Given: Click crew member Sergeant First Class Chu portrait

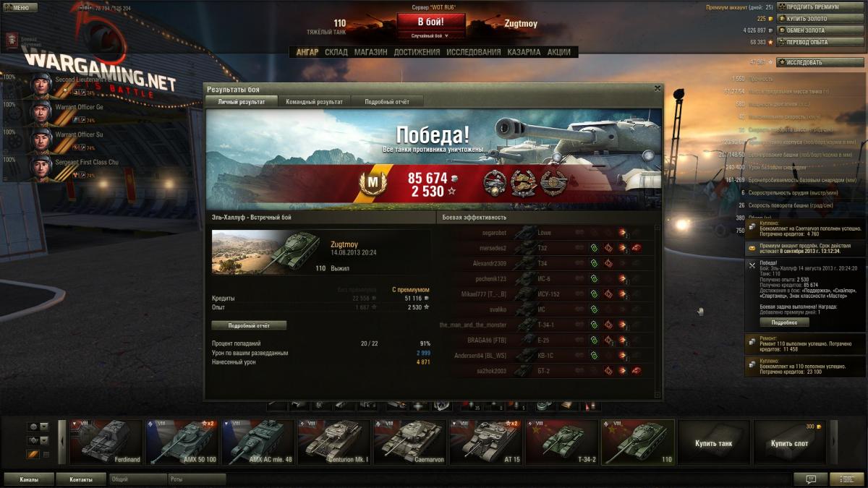Looking at the screenshot, I should 41,168.
